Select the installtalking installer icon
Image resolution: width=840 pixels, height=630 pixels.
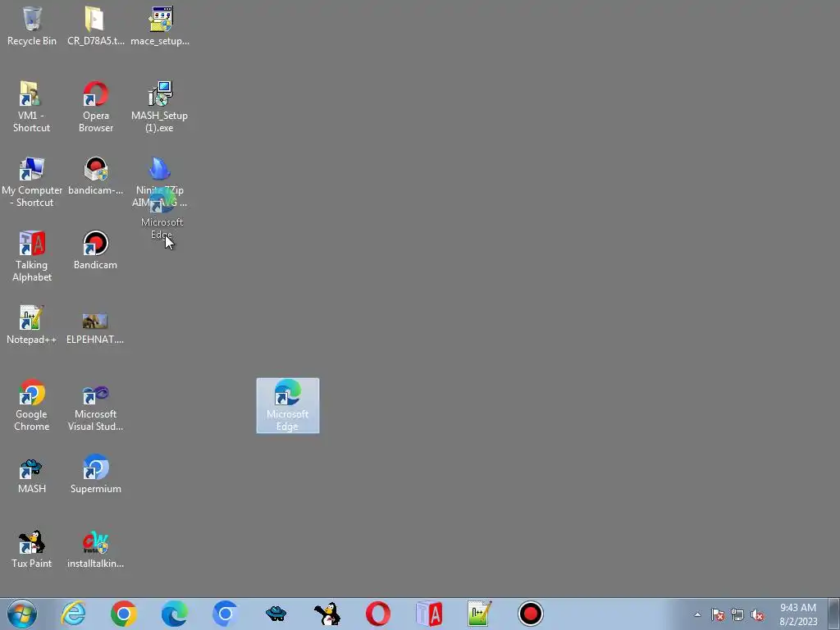click(95, 549)
